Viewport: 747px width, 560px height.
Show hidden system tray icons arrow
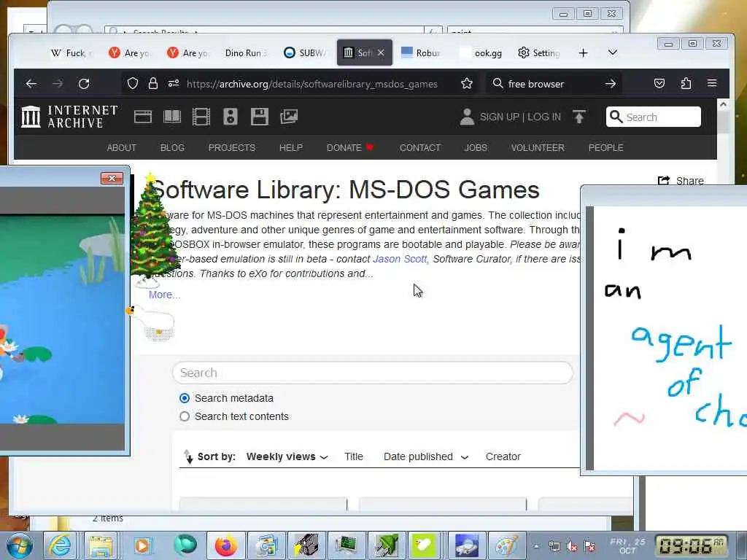pos(536,546)
